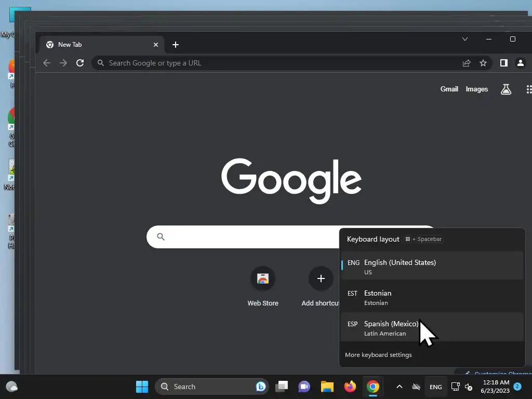
Task: Open More keyboard settings
Action: [x=378, y=355]
